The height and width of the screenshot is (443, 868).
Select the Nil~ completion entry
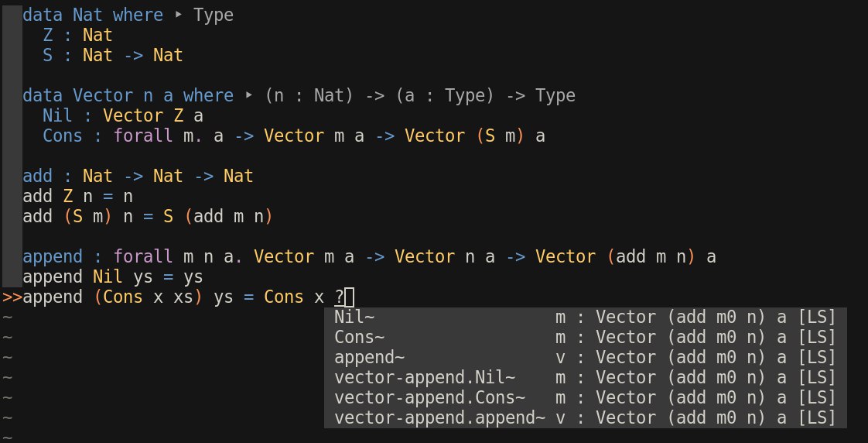(x=585, y=318)
